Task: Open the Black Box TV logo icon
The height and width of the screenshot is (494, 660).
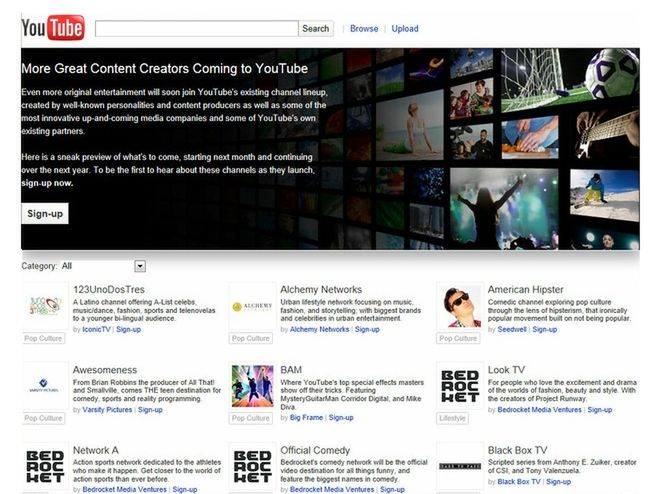Action: coord(460,466)
